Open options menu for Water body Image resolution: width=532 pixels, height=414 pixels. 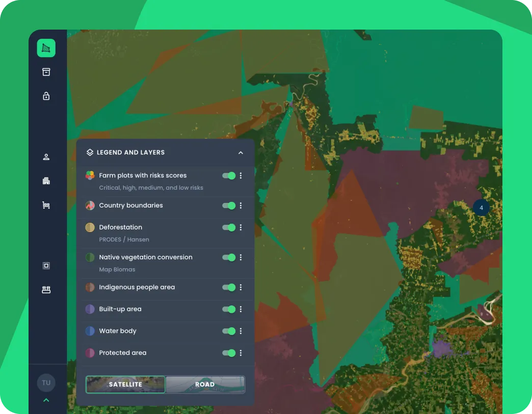click(241, 331)
